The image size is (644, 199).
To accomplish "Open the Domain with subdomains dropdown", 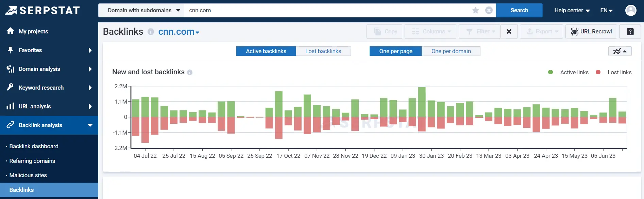I will click(x=141, y=10).
